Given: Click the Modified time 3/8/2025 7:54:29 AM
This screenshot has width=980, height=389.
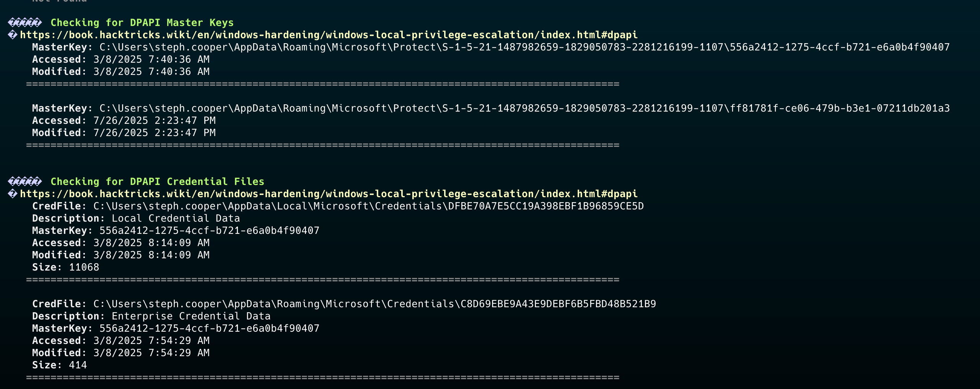Looking at the screenshot, I should click(x=151, y=353).
